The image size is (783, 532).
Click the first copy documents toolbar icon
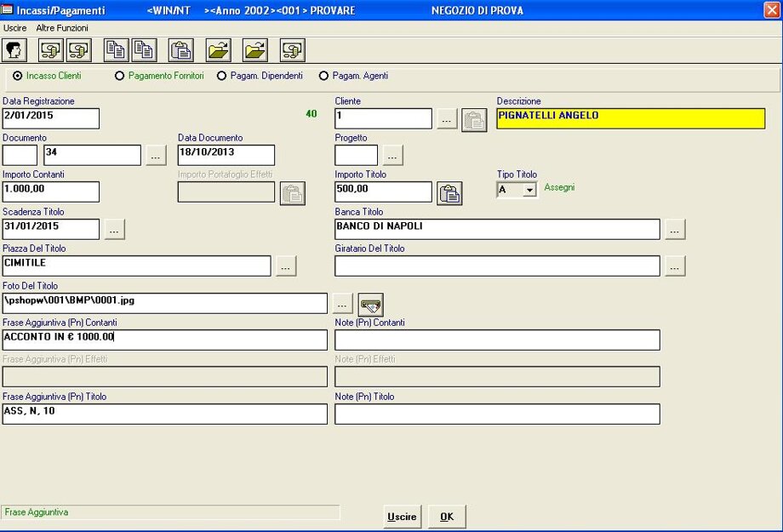point(117,50)
